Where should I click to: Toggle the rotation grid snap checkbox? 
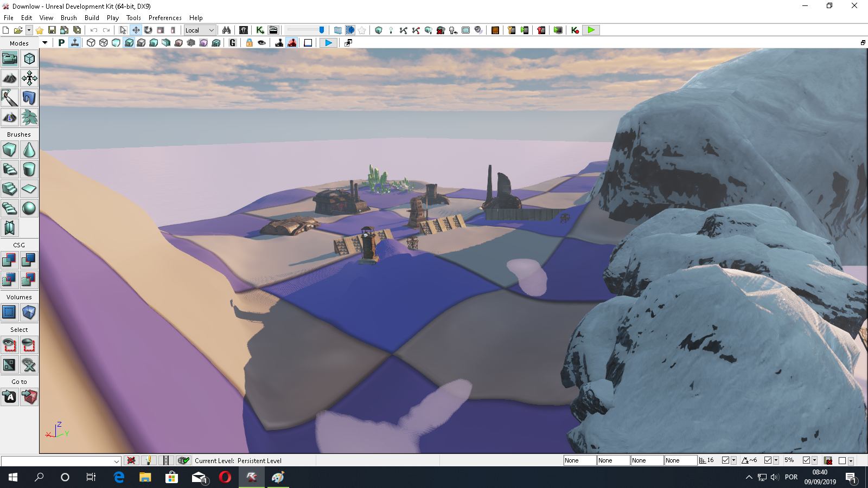tap(768, 460)
